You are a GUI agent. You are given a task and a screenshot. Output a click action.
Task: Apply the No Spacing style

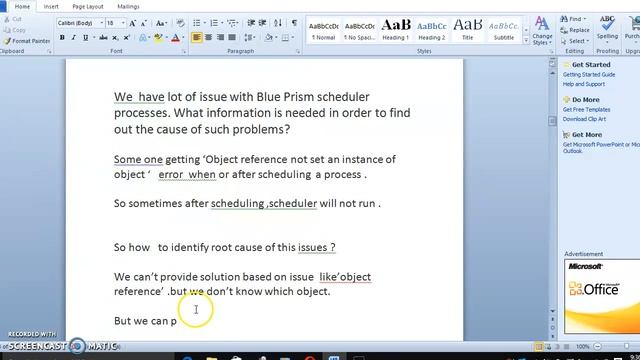point(360,30)
